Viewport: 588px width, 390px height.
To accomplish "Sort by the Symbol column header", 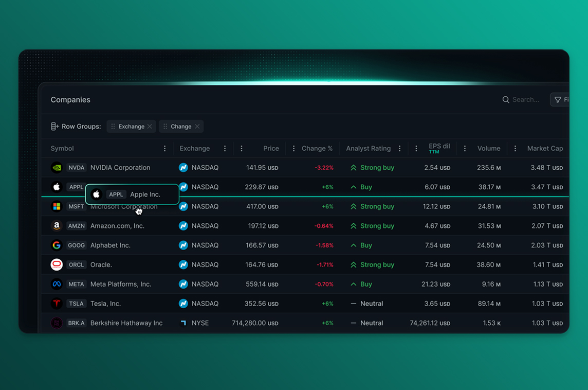I will [62, 148].
